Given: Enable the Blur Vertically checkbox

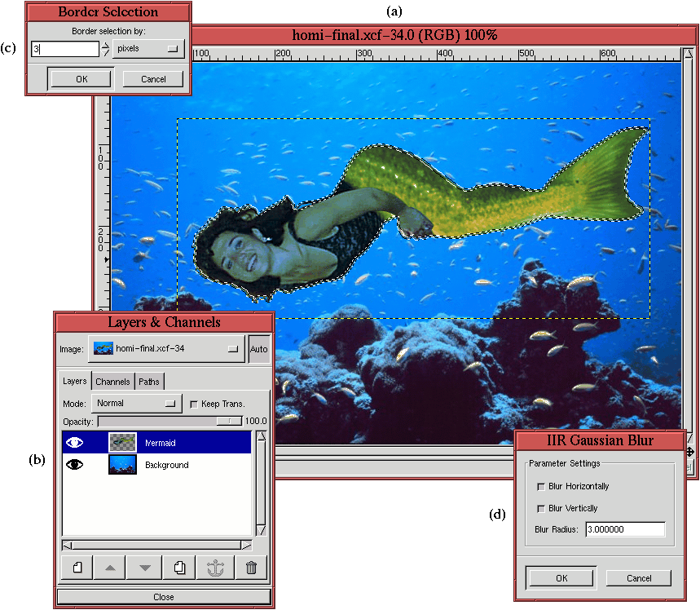Looking at the screenshot, I should (x=540, y=508).
